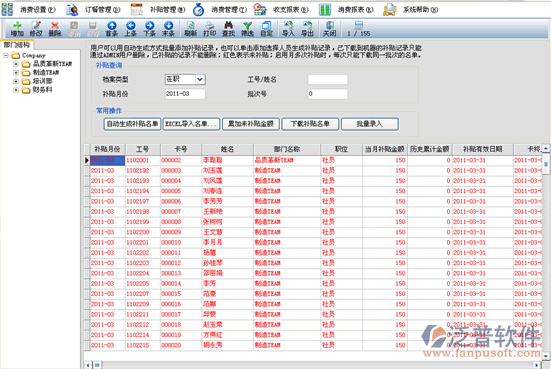Click the 修改 (Edit) toolbar icon
The height and width of the screenshot is (369, 551).
tap(36, 29)
